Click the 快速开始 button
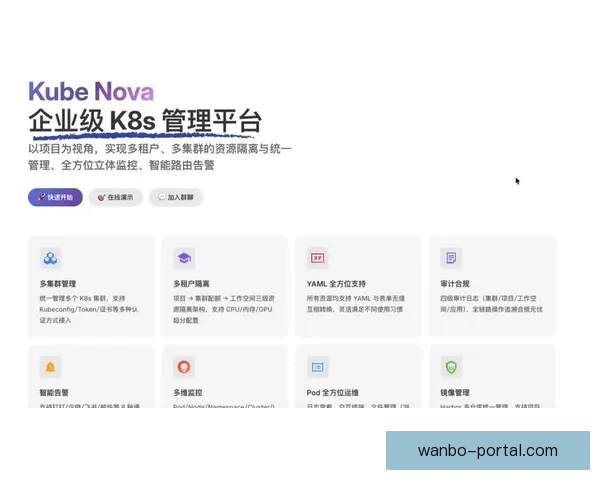Viewport: 600px width, 480px height. coord(55,197)
